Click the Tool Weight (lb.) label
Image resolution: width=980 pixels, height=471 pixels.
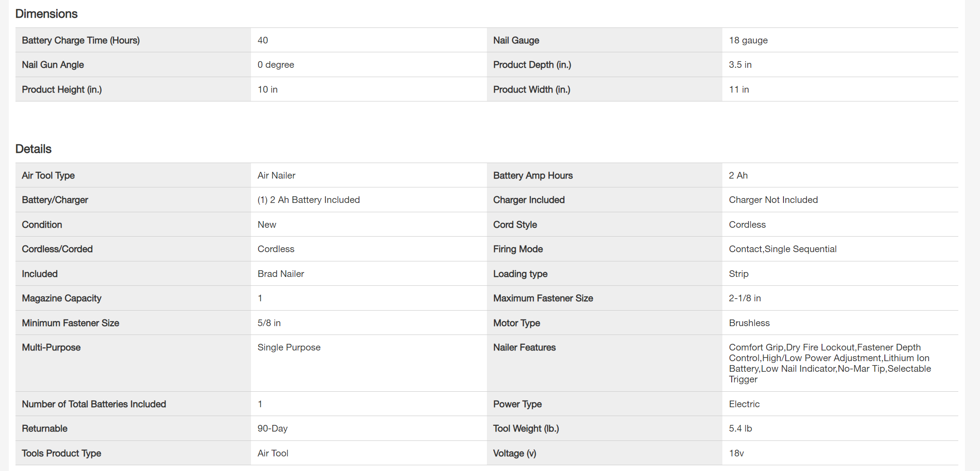(526, 428)
